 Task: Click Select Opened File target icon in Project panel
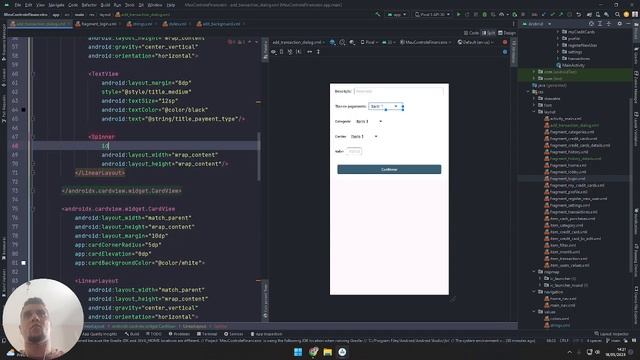(x=591, y=24)
